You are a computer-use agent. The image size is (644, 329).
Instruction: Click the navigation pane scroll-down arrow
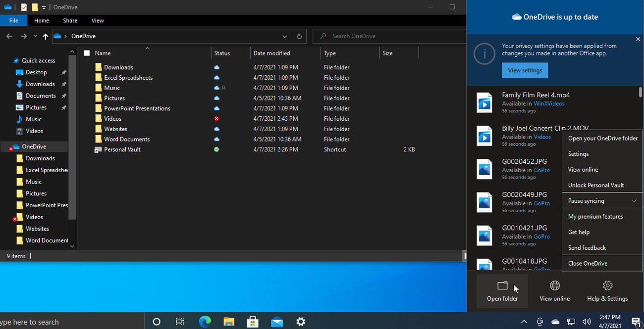72,246
